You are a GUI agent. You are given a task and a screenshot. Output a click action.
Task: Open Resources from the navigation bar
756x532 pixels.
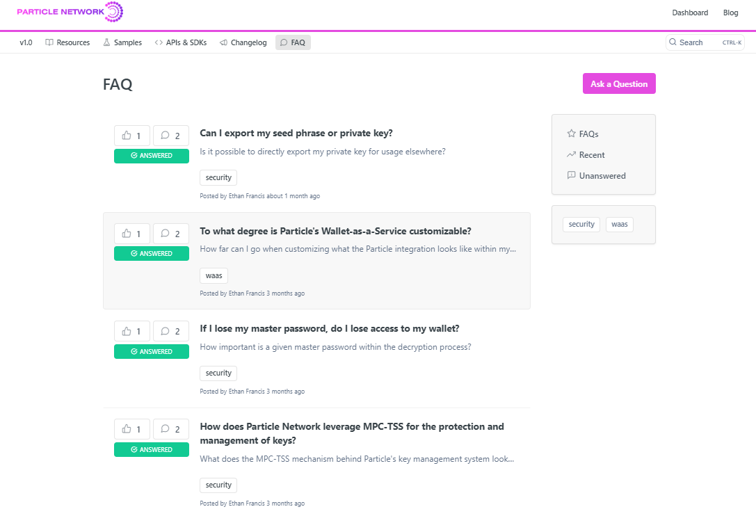(67, 42)
